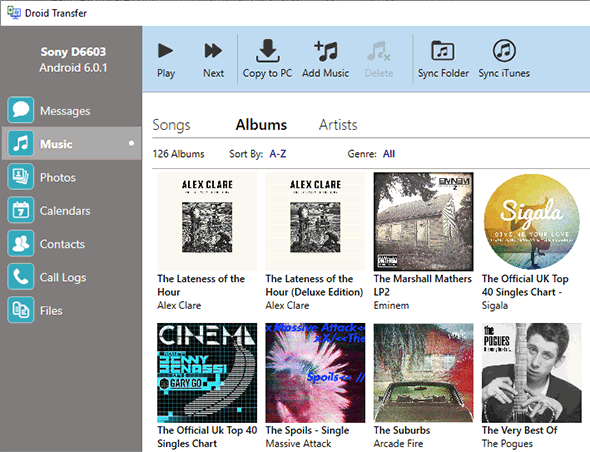
Task: Click the Messages label in sidebar
Action: [x=65, y=111]
